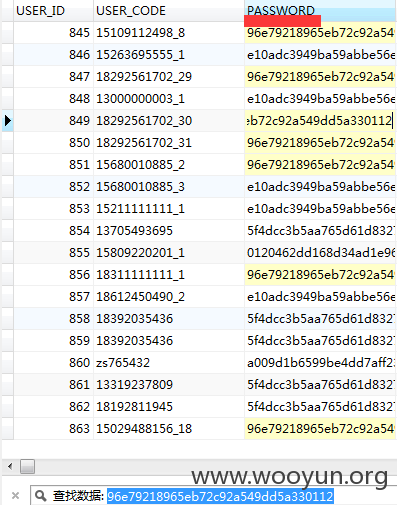This screenshot has height=505, width=397.
Task: Select USER_CODE cell 18192811945
Action: 169,407
